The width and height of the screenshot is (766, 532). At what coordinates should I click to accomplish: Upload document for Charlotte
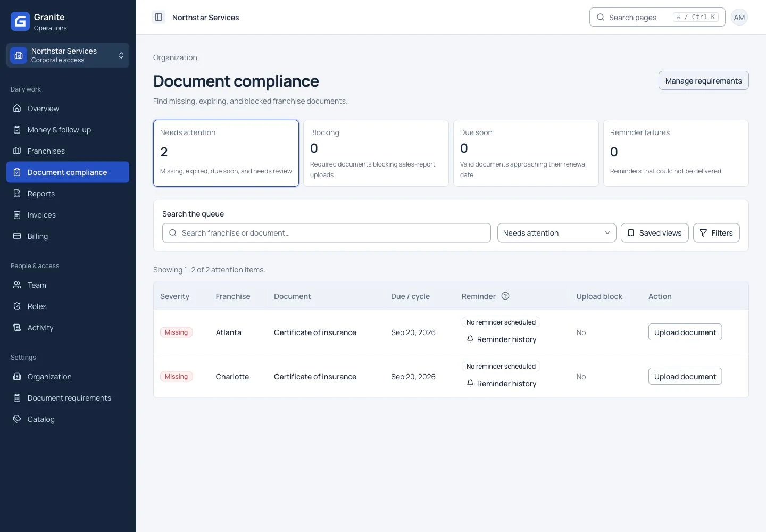tap(685, 377)
